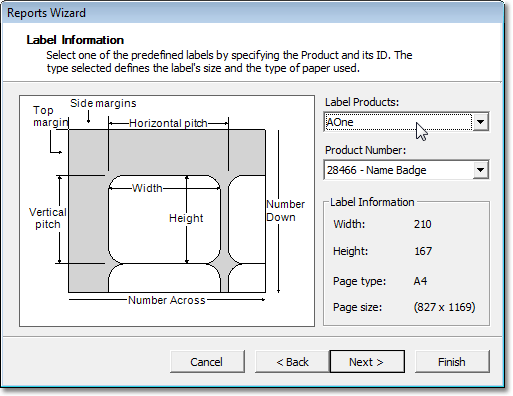Click the Side margins diagram label
This screenshot has width=513, height=396.
coord(103,103)
